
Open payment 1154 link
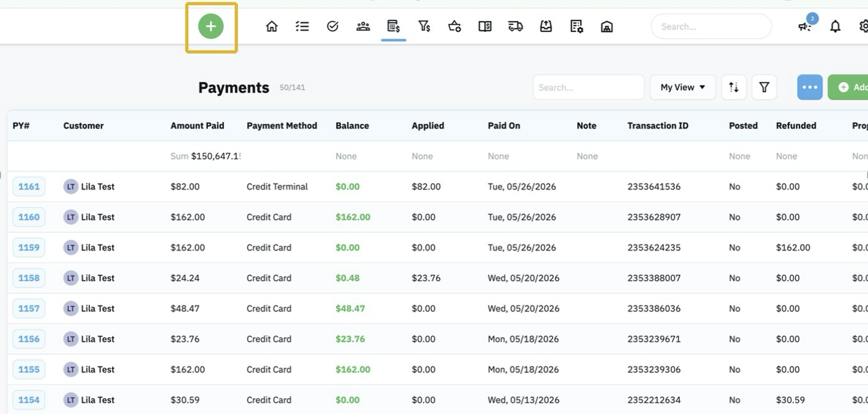click(29, 400)
